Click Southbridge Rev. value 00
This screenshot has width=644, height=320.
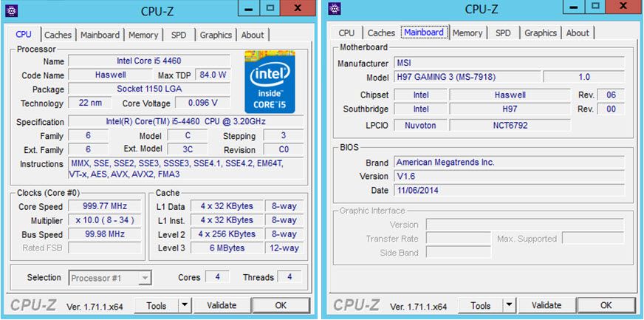pyautogui.click(x=612, y=109)
